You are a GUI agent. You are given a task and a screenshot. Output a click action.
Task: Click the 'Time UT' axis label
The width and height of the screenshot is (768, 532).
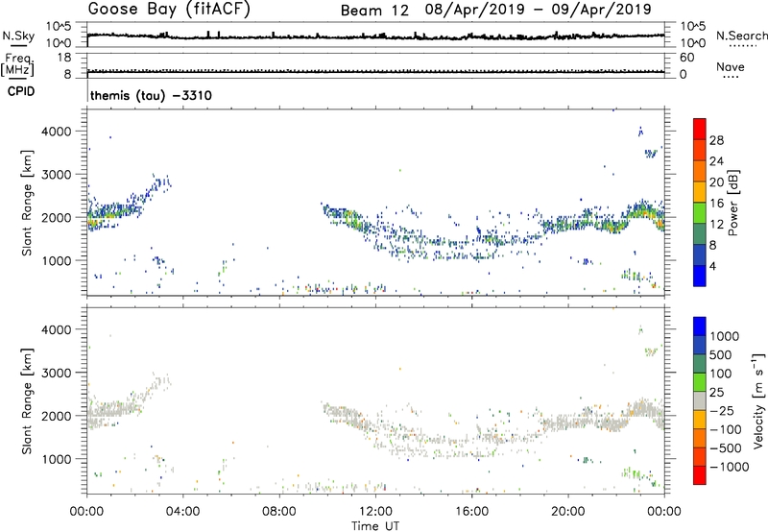[x=375, y=526]
